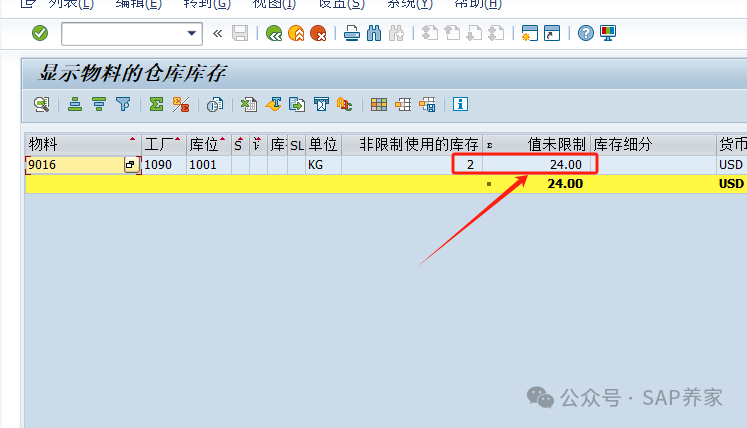Click the SL column header
Screen dimensions: 747x428
[x=297, y=144]
